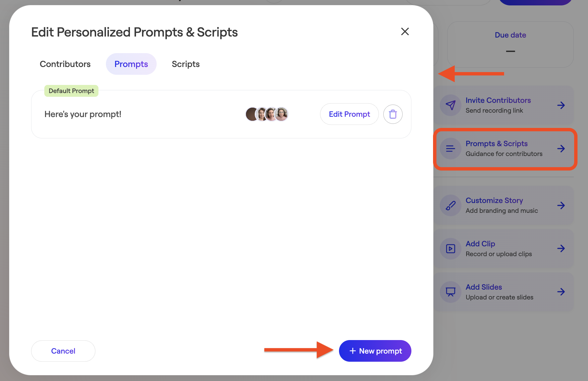Expand Customize Story using the arrow
588x381 pixels.
561,205
